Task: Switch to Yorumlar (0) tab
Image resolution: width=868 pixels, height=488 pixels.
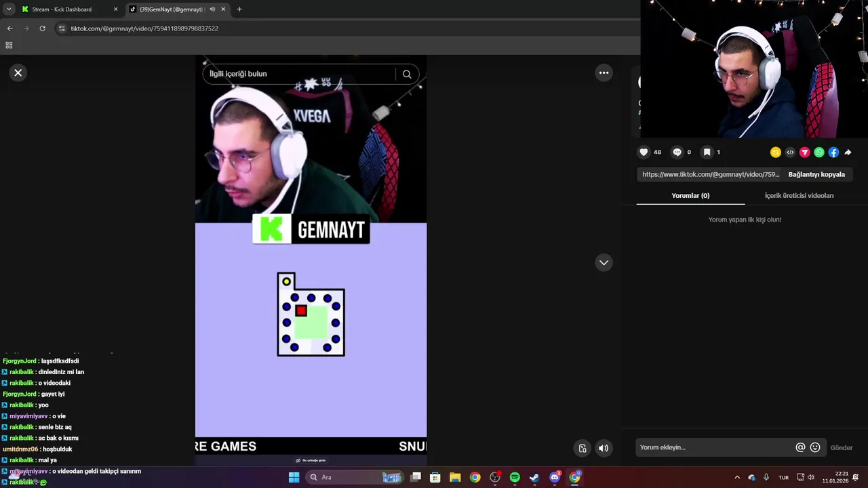Action: 690,196
